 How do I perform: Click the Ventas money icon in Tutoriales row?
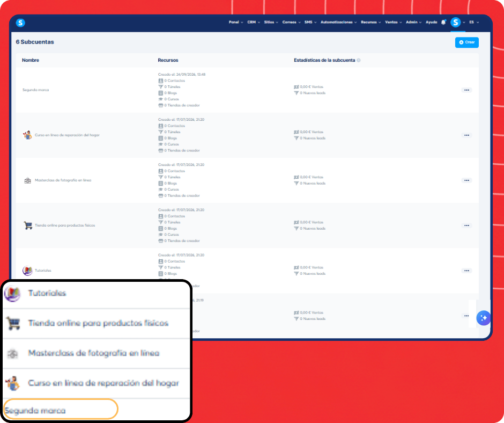pos(297,267)
